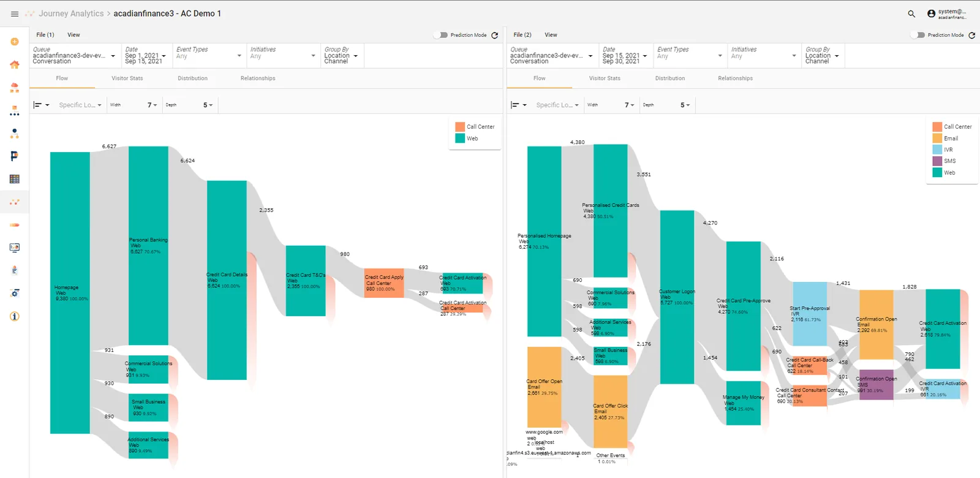
Task: Click the blue P icon in the sidebar
Action: pyautogui.click(x=15, y=156)
